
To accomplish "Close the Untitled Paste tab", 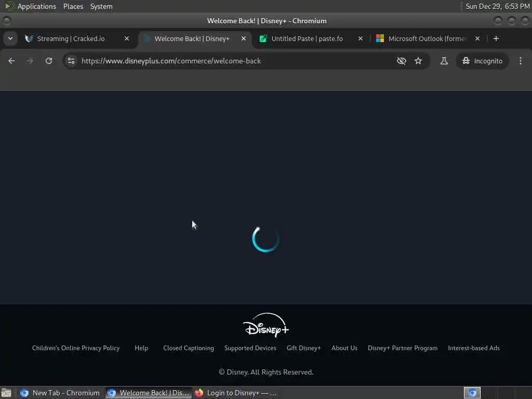I will tap(361, 38).
